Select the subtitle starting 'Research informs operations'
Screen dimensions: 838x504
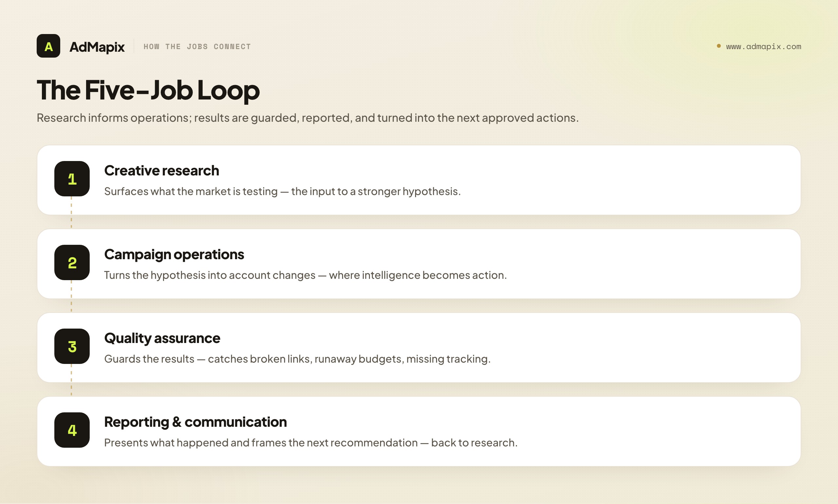(x=307, y=118)
